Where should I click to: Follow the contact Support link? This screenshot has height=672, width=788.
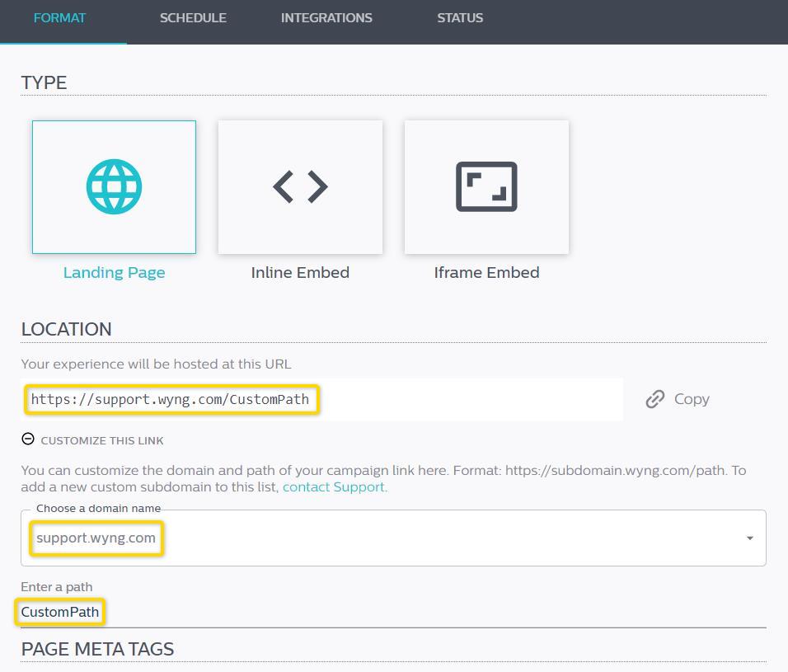point(335,487)
